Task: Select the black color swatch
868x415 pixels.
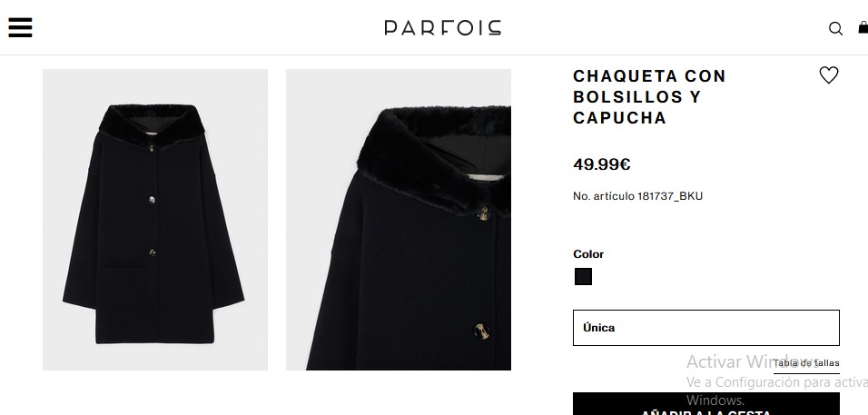Action: pos(583,277)
